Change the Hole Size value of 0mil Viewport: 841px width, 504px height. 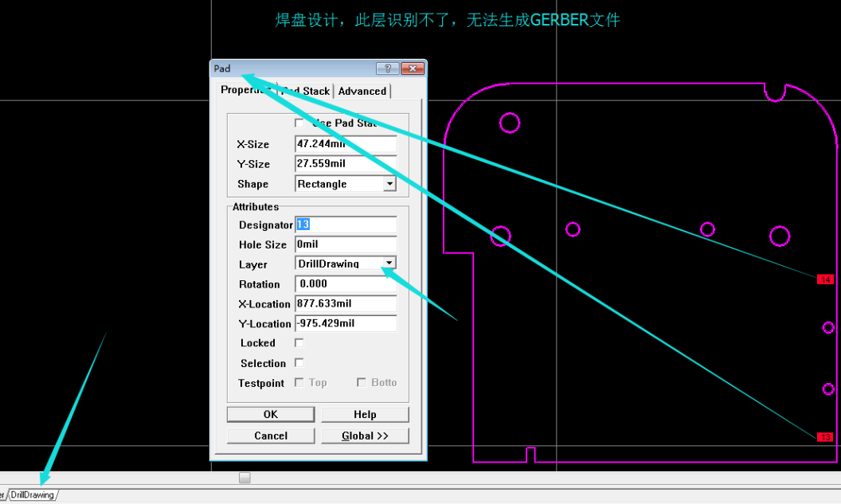click(x=346, y=244)
